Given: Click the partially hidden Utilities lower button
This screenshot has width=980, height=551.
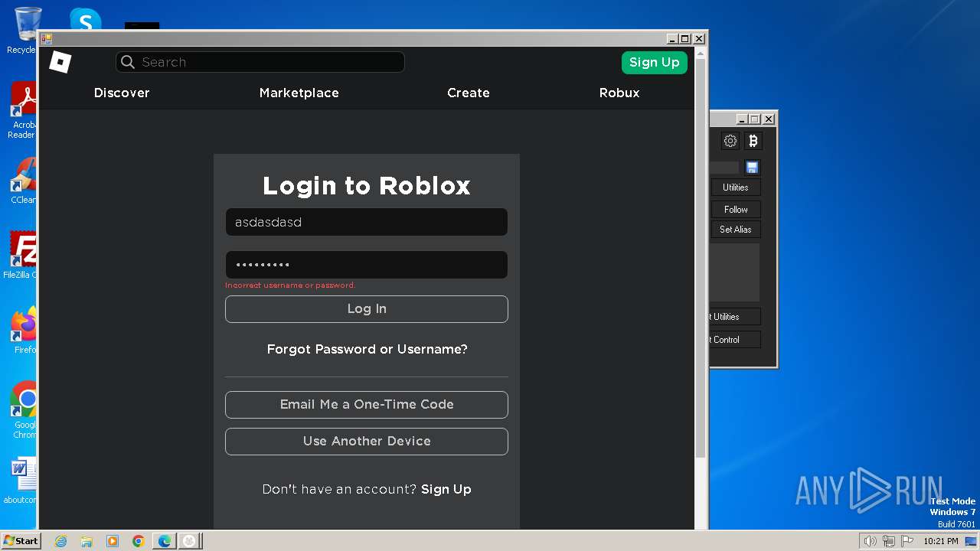Looking at the screenshot, I should [x=736, y=317].
